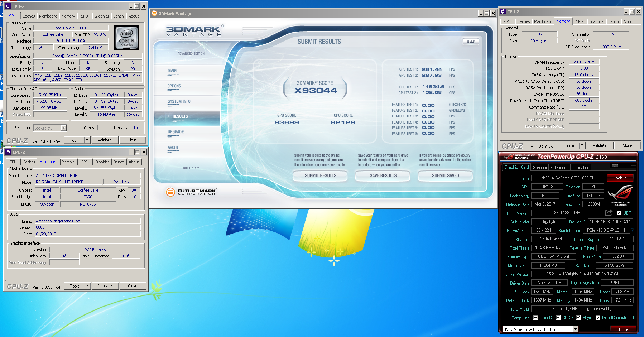644x337 pixels.
Task: Toggle the OpenCL checkbox
Action: [x=536, y=318]
